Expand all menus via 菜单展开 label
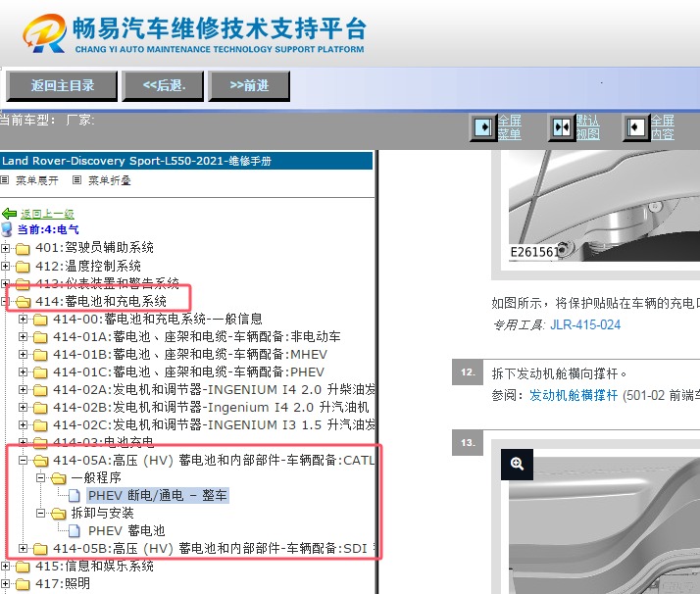700x594 pixels. 37,180
